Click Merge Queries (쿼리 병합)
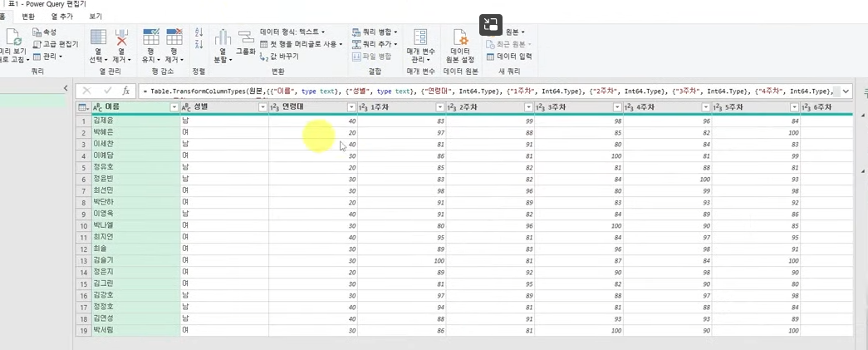 pos(375,32)
